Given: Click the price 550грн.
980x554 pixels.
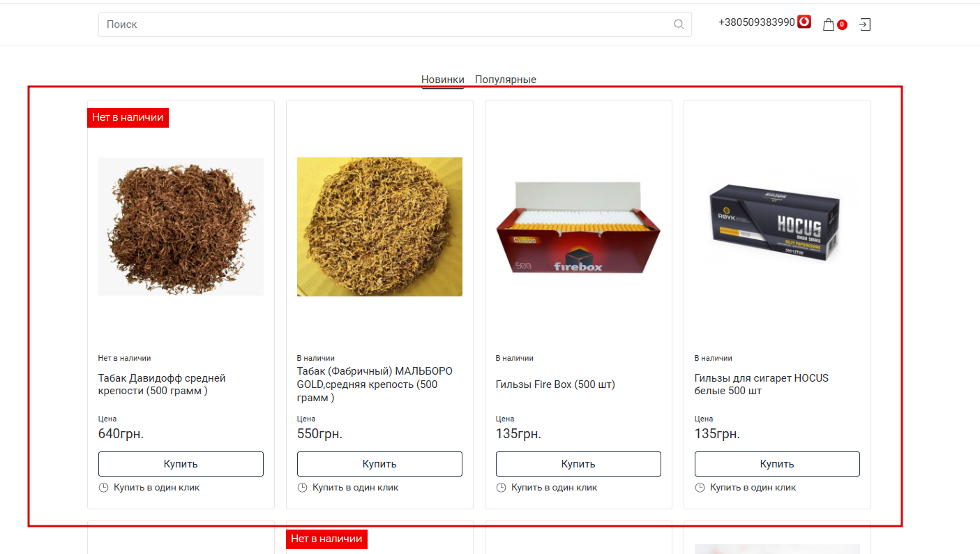Looking at the screenshot, I should coord(319,434).
